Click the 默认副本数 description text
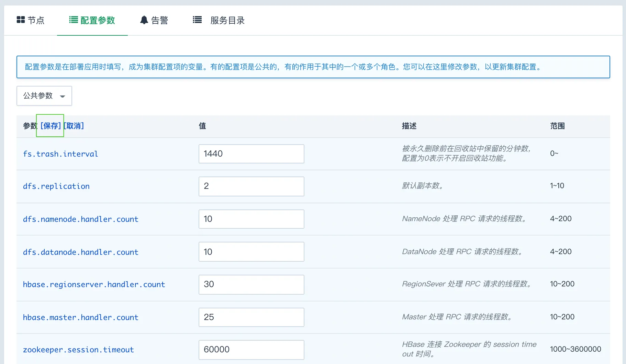 tap(423, 186)
